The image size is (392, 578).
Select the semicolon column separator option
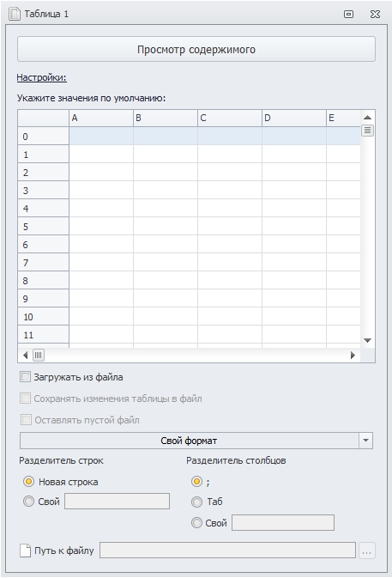pos(196,482)
